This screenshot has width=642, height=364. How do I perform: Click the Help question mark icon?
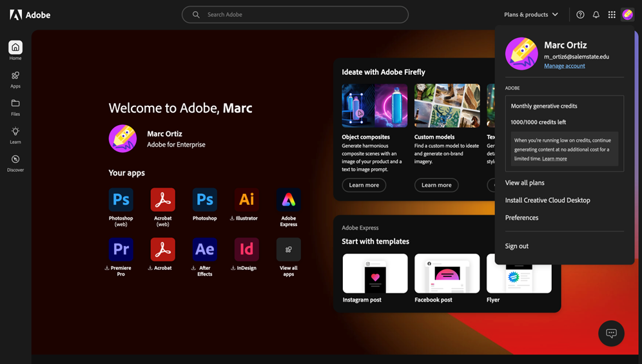(580, 15)
